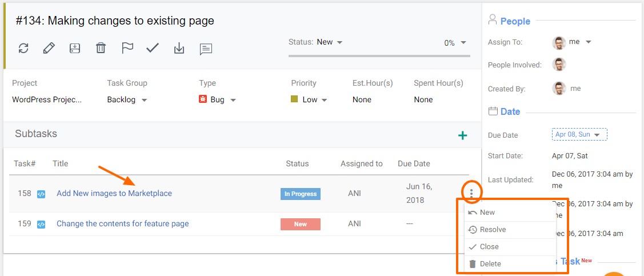This screenshot has height=276, width=644.
Task: Click Est.Hour(s) None value
Action: (x=362, y=99)
